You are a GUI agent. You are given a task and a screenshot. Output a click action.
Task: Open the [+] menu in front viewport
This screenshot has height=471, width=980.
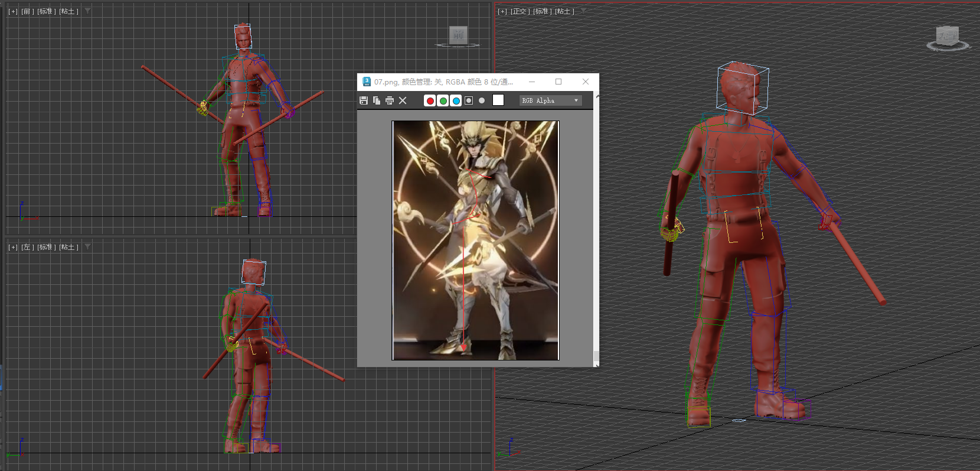[x=13, y=11]
